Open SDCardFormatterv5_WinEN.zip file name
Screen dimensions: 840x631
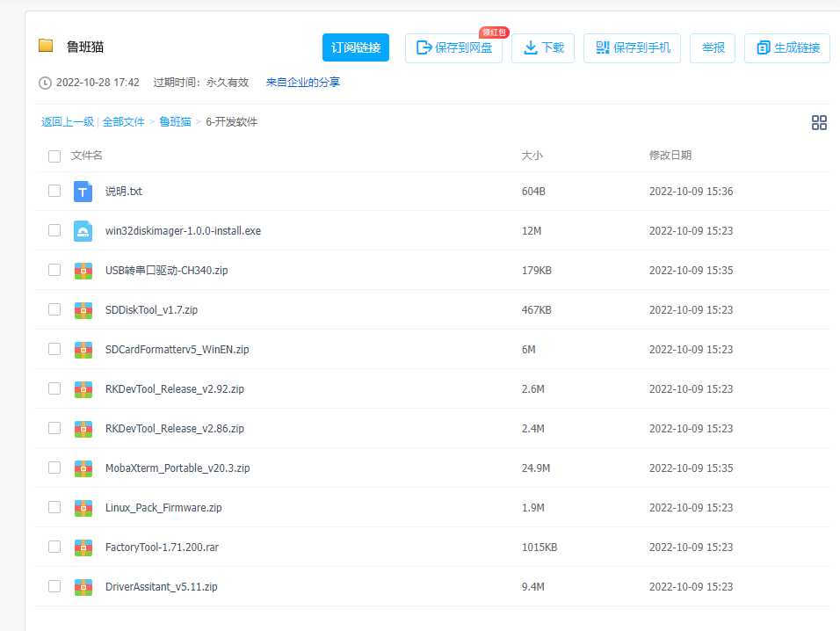[177, 350]
